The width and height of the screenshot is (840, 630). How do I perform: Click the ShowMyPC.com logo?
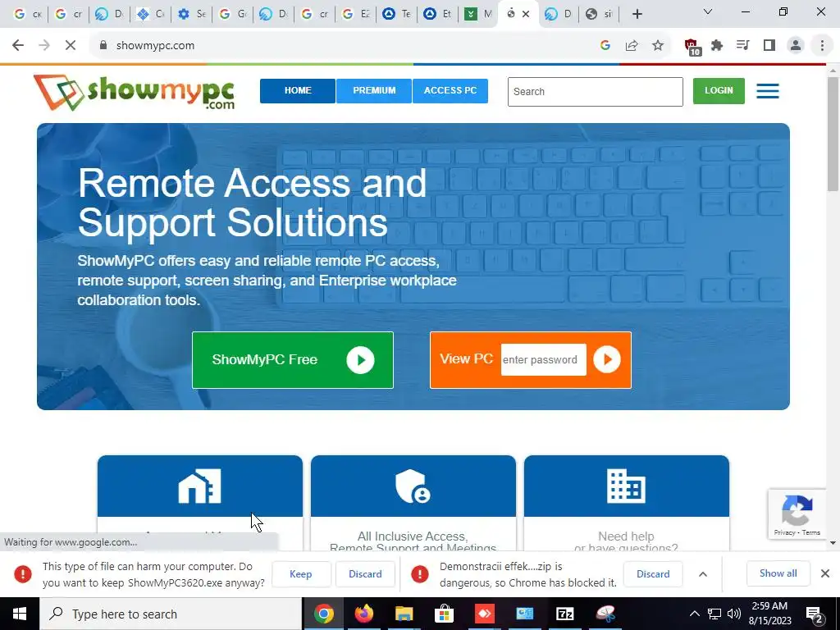pyautogui.click(x=135, y=93)
